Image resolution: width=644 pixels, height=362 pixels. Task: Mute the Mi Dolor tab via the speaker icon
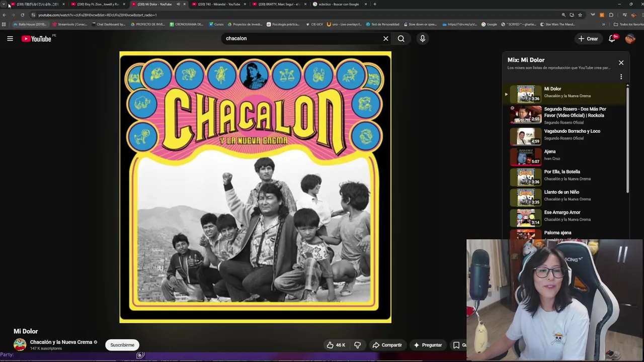tap(178, 4)
